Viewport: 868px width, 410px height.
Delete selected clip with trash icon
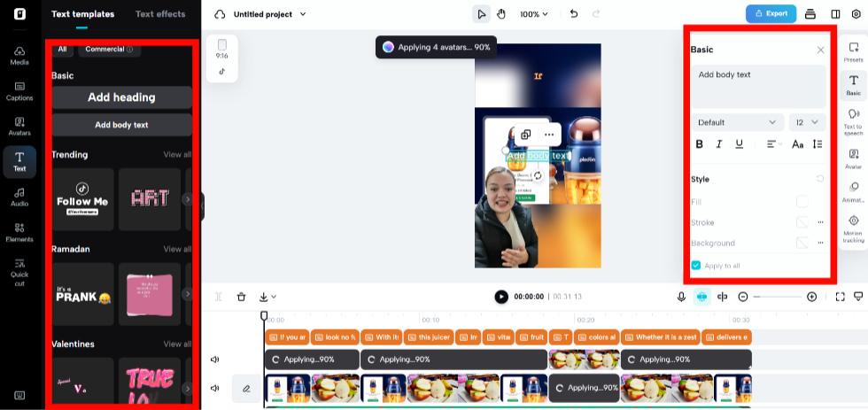pos(241,297)
